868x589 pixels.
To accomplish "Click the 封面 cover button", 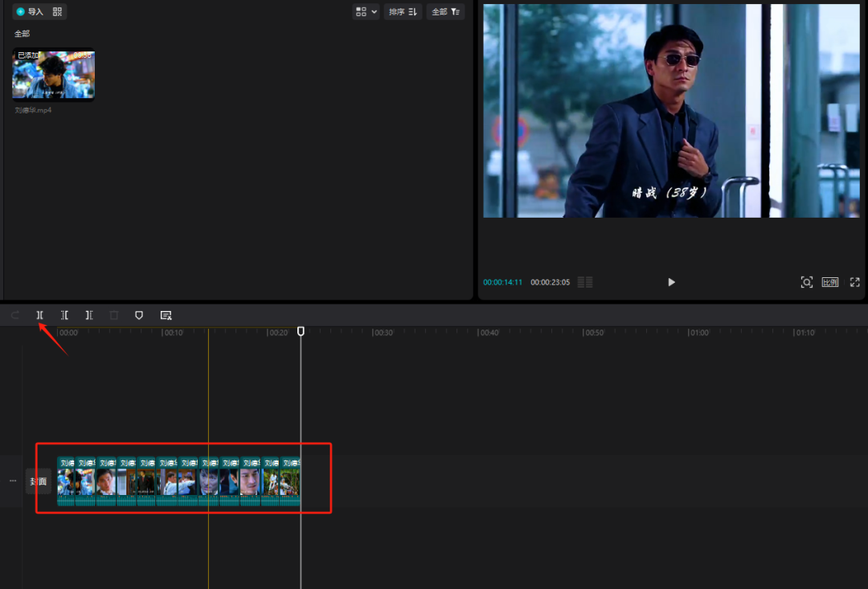I will tap(39, 481).
